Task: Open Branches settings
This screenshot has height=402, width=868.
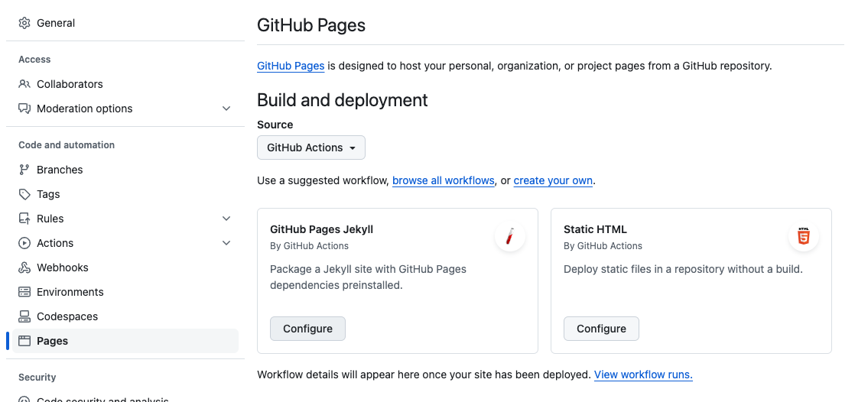Action: tap(125, 170)
